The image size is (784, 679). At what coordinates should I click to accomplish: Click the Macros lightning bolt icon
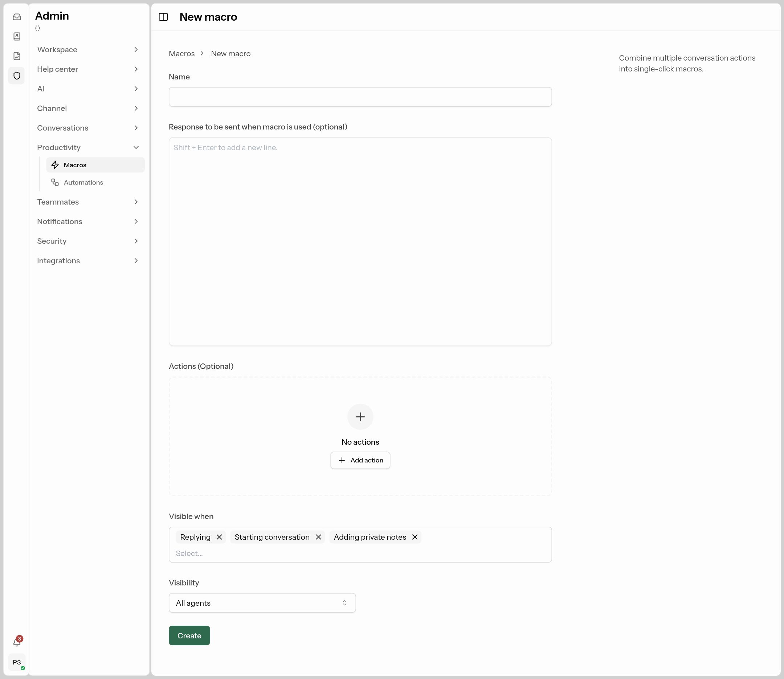(55, 165)
